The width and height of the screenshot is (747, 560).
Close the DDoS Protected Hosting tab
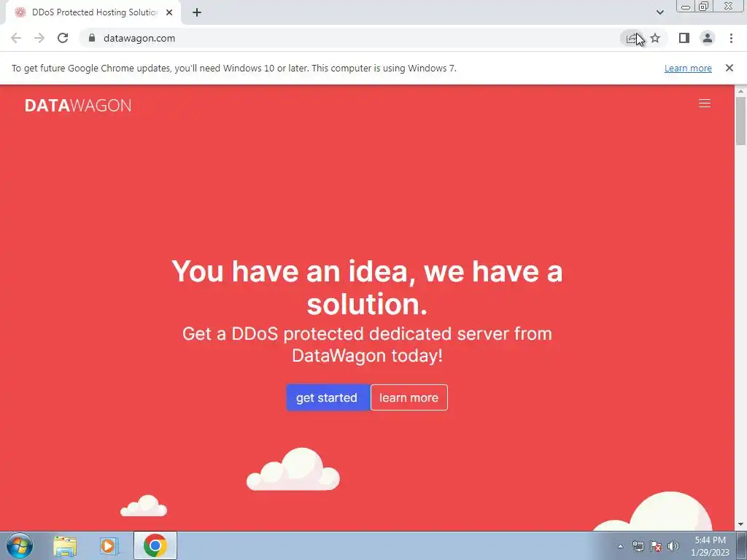click(169, 12)
